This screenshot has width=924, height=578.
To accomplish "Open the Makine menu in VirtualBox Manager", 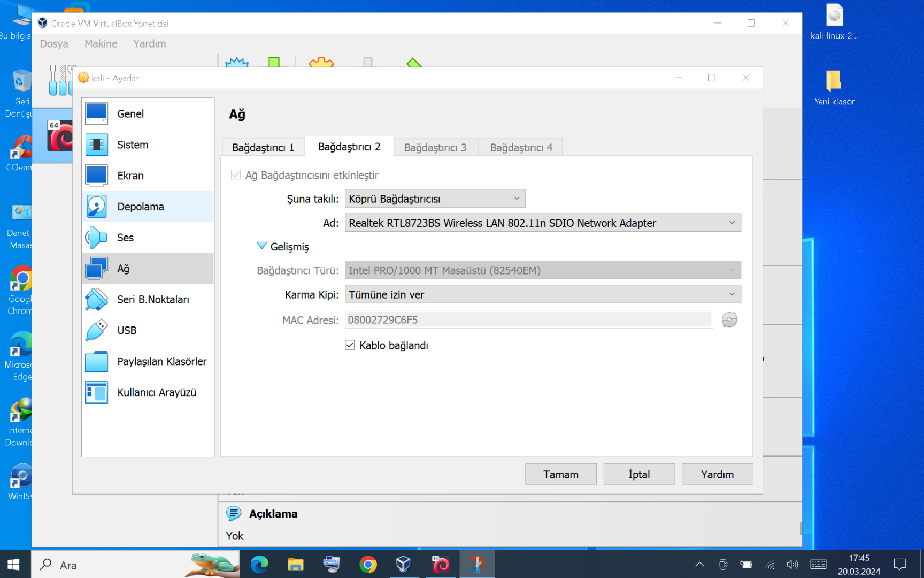I will 101,44.
